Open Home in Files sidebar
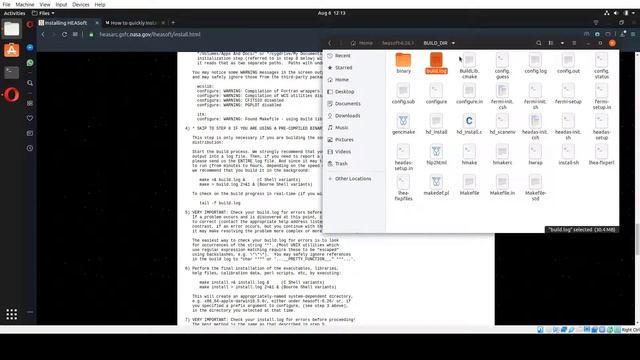Viewport: 640px width, 360px height. pyautogui.click(x=354, y=80)
